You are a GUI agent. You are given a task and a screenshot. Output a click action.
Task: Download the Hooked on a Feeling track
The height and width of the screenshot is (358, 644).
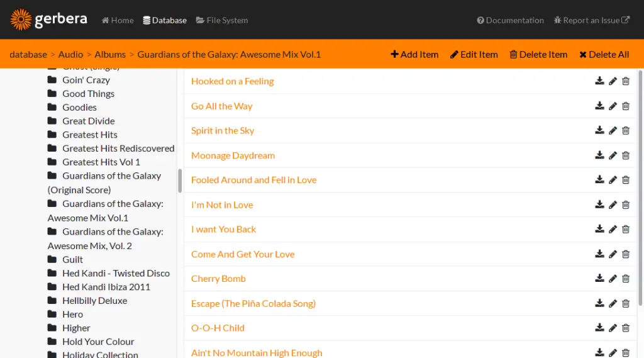[599, 81]
